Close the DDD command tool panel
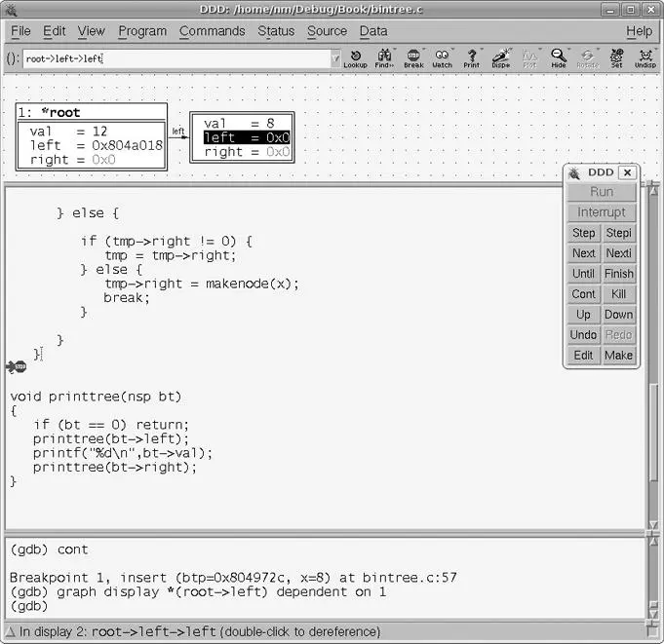Viewport: 664px width, 644px height. click(x=627, y=172)
